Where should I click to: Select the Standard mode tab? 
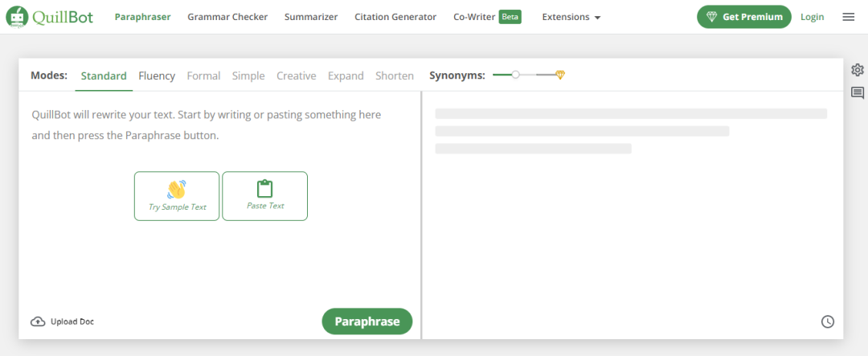tap(104, 76)
